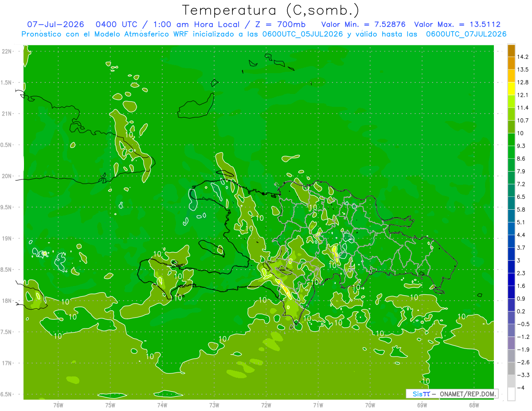Click the '10.7' colorbar value
Screen dimensions: 532x411
[522, 120]
